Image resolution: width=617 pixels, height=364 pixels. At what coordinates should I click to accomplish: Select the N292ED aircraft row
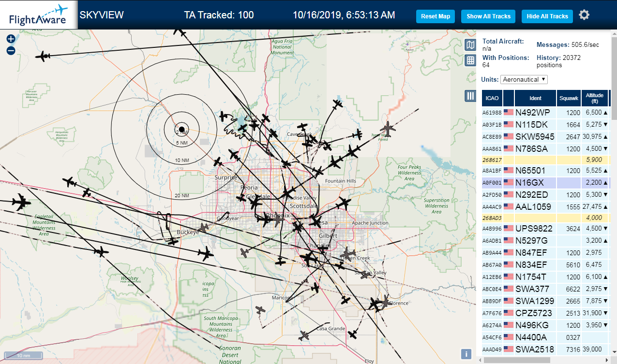click(x=546, y=194)
